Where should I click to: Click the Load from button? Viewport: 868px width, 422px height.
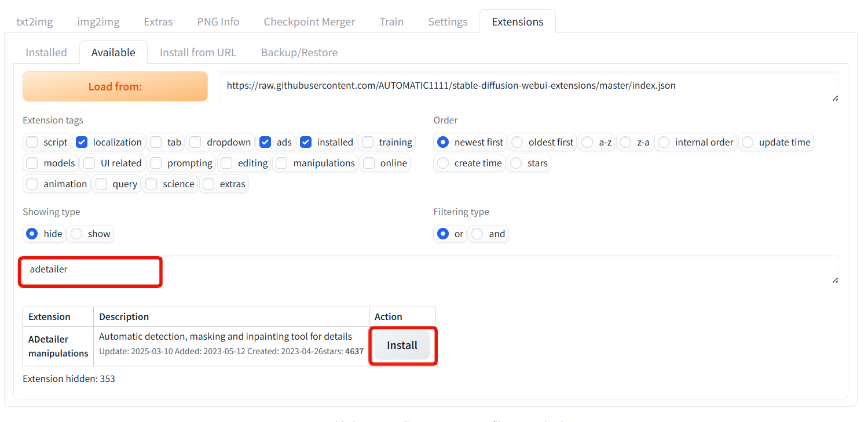tap(115, 86)
